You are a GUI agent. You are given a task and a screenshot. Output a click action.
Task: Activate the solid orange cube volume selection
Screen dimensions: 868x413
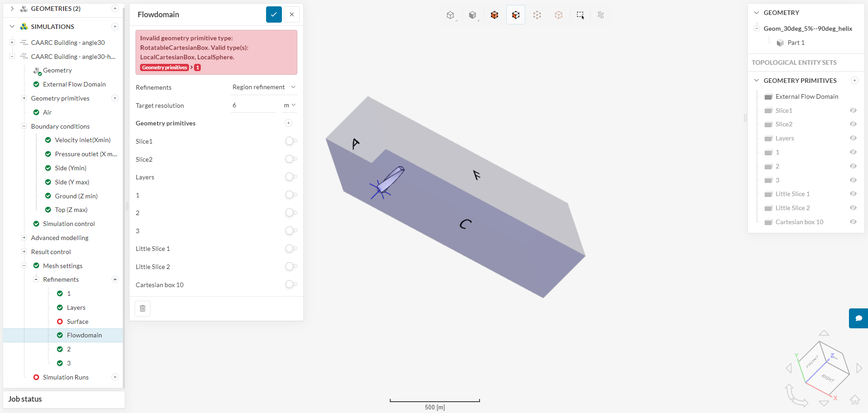coord(495,15)
